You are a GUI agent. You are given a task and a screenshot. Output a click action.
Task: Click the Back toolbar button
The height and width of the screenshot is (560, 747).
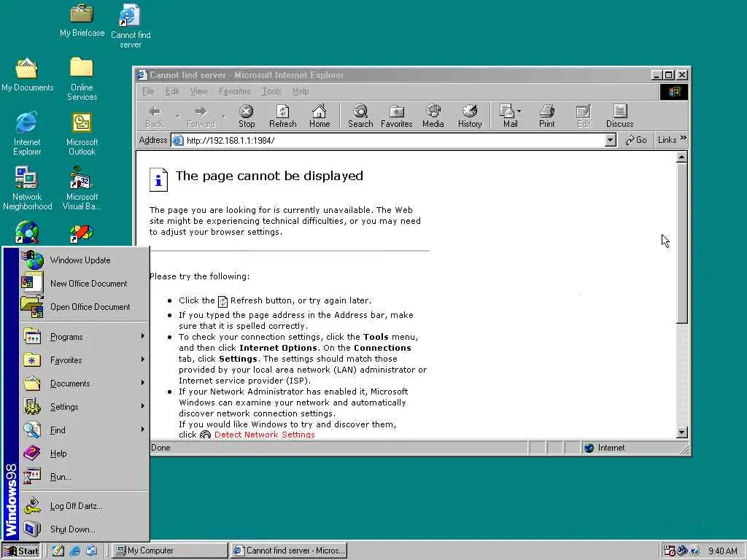point(154,116)
